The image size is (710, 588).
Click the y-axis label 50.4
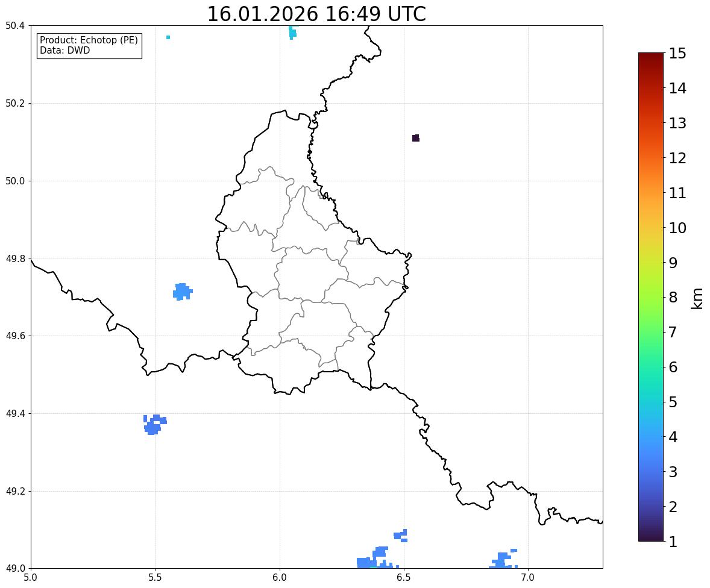pos(15,26)
